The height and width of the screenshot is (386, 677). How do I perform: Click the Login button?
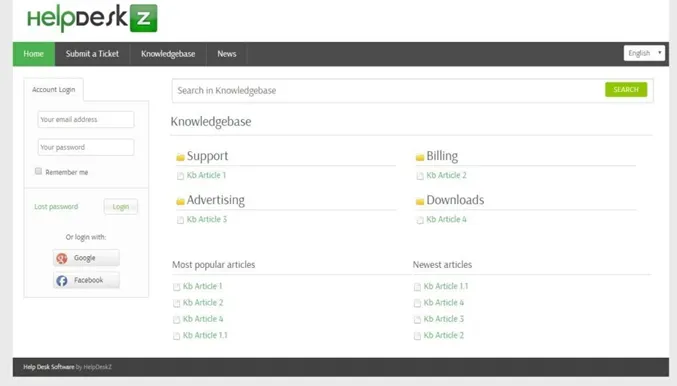[121, 207]
